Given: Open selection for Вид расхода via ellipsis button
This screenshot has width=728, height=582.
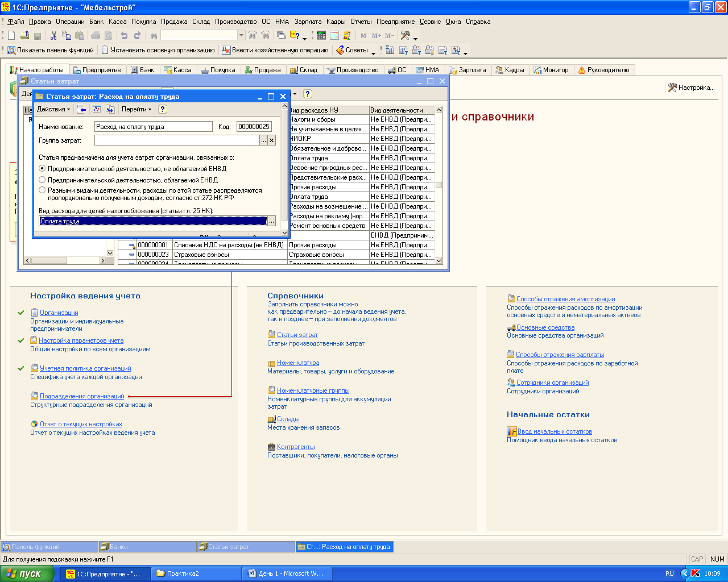Looking at the screenshot, I should 271,221.
